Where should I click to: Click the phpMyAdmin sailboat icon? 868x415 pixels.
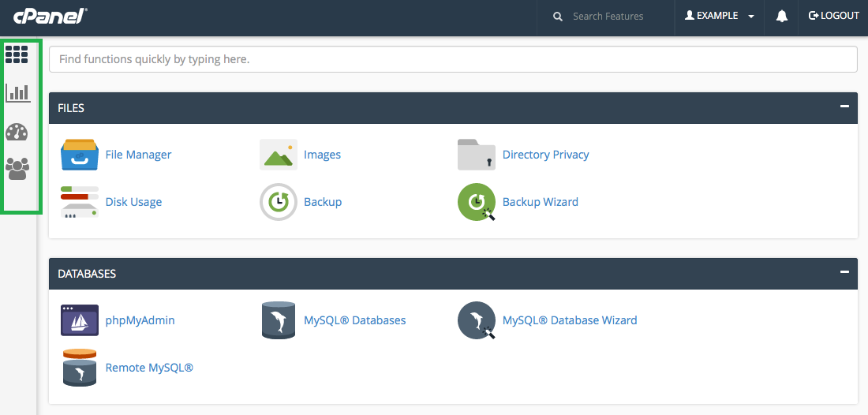click(80, 320)
